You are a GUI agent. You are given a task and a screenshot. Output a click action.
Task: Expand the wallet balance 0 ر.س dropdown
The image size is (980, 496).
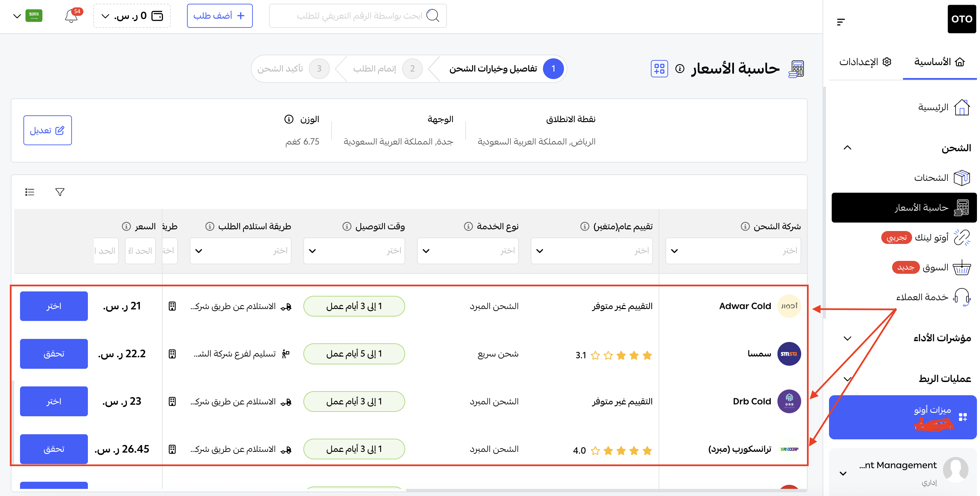[x=106, y=16]
